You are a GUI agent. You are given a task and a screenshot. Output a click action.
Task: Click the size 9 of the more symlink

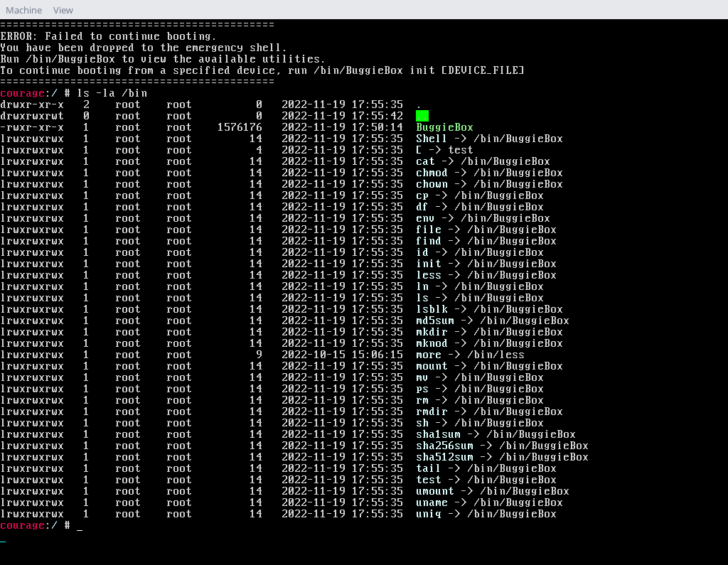pos(259,355)
